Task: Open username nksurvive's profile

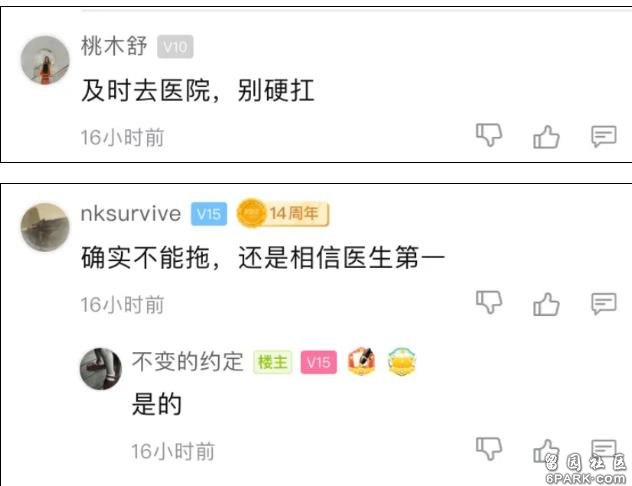Action: (x=131, y=214)
